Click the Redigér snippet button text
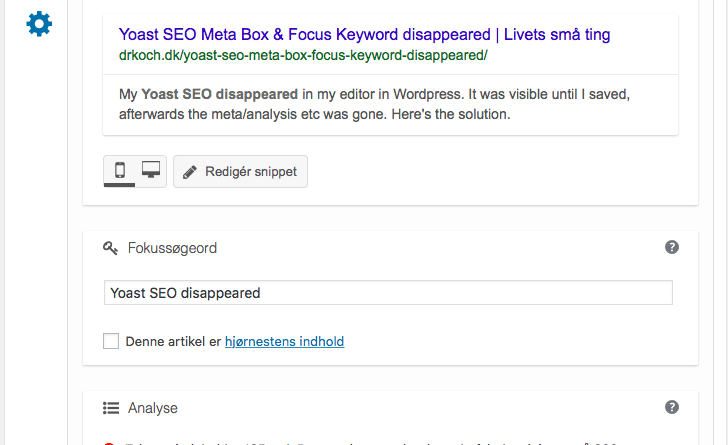Image resolution: width=728 pixels, height=445 pixels. point(251,171)
